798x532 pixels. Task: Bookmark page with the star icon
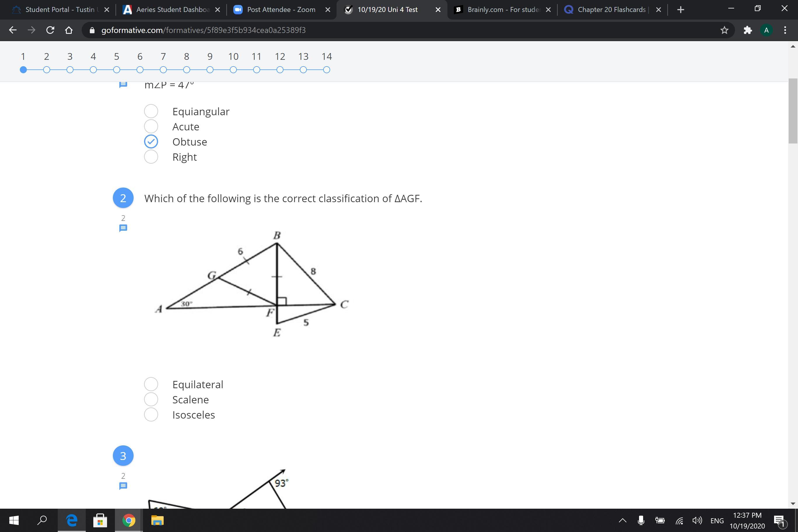[x=724, y=30]
